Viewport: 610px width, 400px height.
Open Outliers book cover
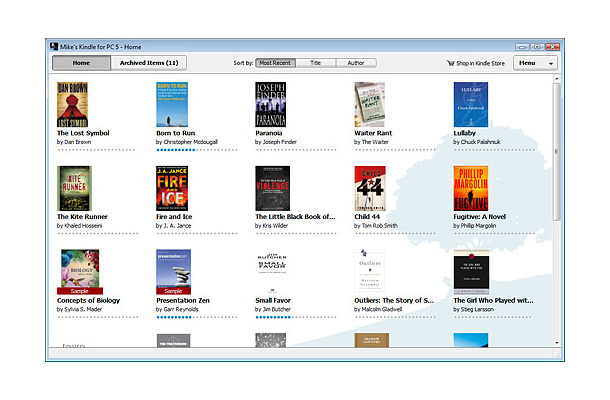370,271
